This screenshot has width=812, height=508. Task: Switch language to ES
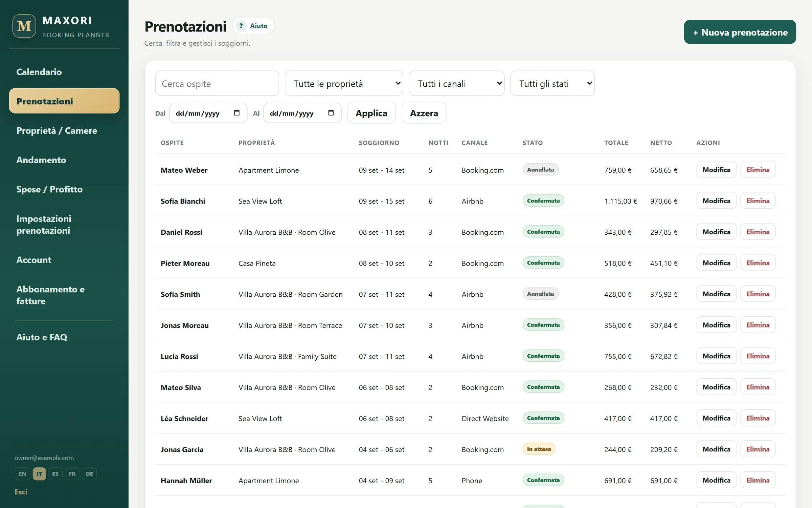pos(55,473)
